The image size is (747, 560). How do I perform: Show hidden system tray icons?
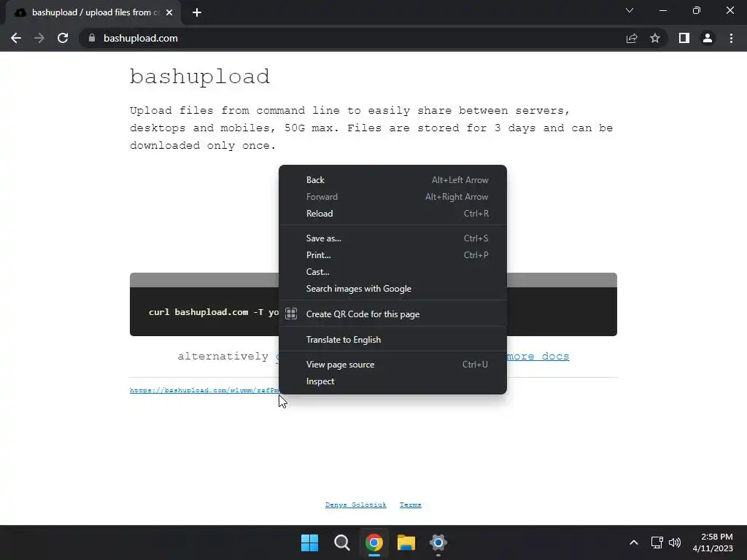(x=634, y=542)
